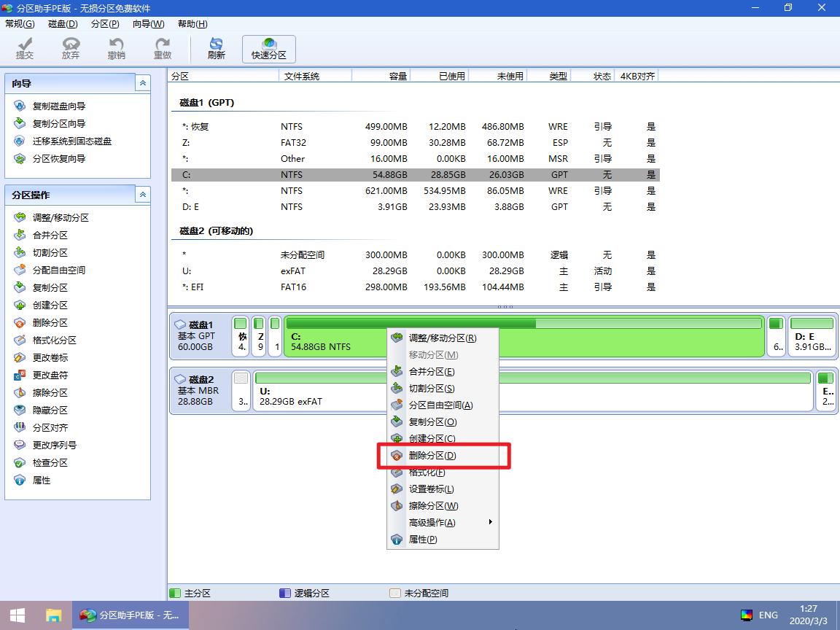The width and height of the screenshot is (840, 630).
Task: Refresh the disk list via 刷新 icon
Action: [215, 47]
